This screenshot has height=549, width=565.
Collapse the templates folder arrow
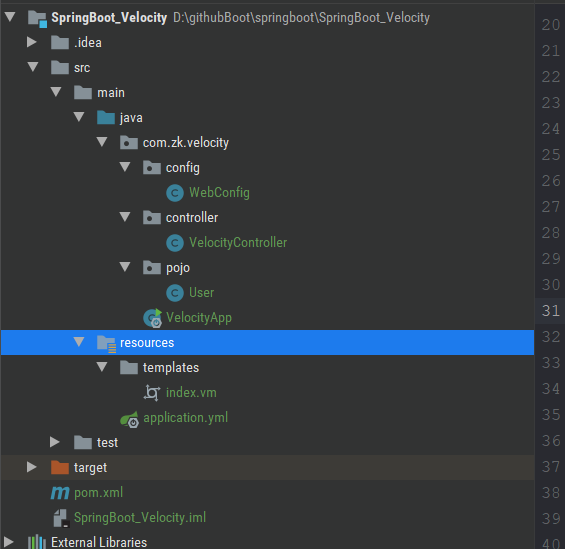click(102, 367)
